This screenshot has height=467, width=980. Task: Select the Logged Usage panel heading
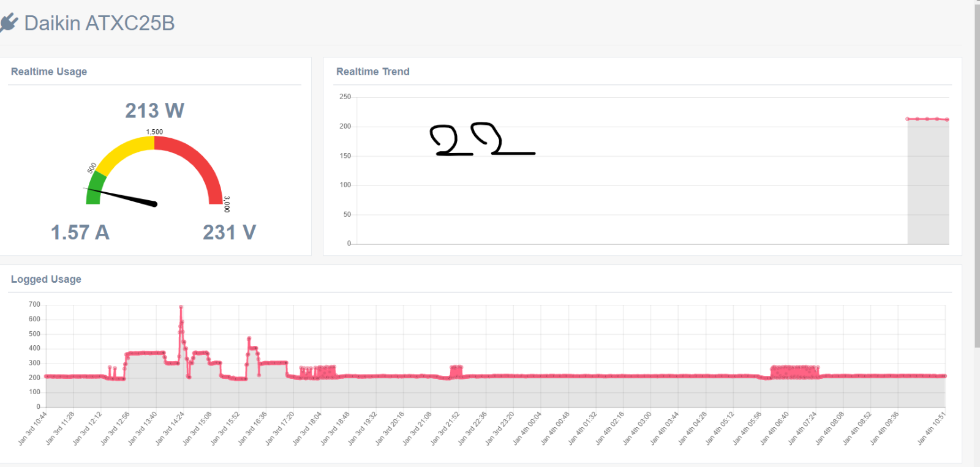click(x=46, y=279)
